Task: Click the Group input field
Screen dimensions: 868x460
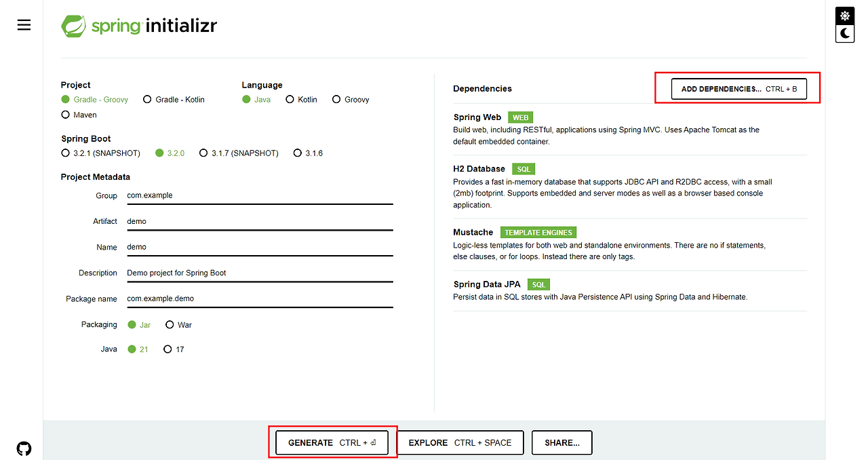Action: coord(259,195)
